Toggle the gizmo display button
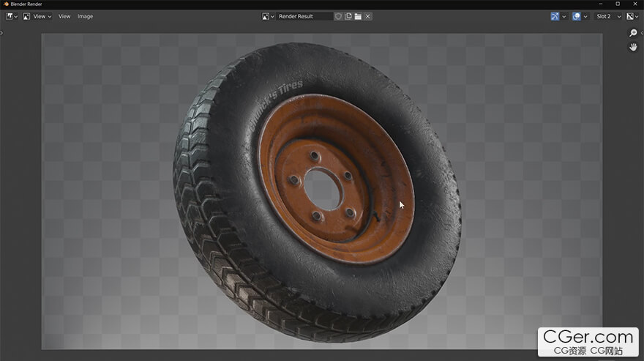The height and width of the screenshot is (361, 644). (x=555, y=16)
